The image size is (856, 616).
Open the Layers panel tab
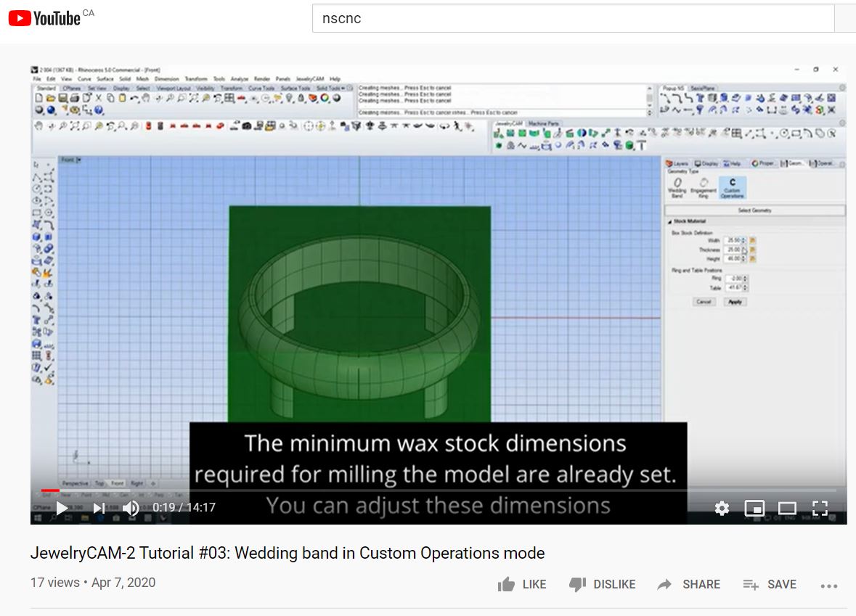677,163
